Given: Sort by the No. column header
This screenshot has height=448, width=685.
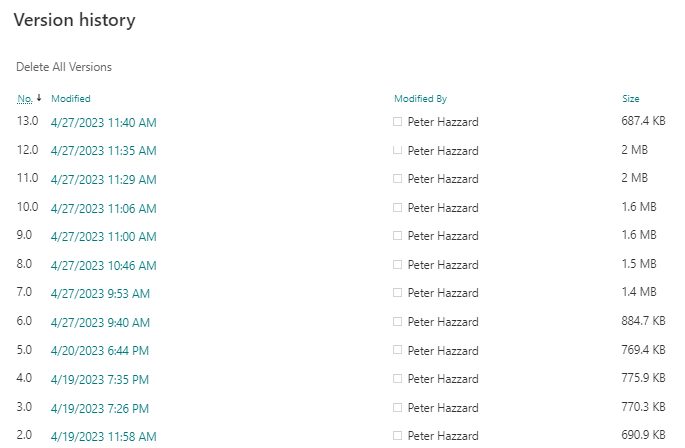Looking at the screenshot, I should (25, 99).
